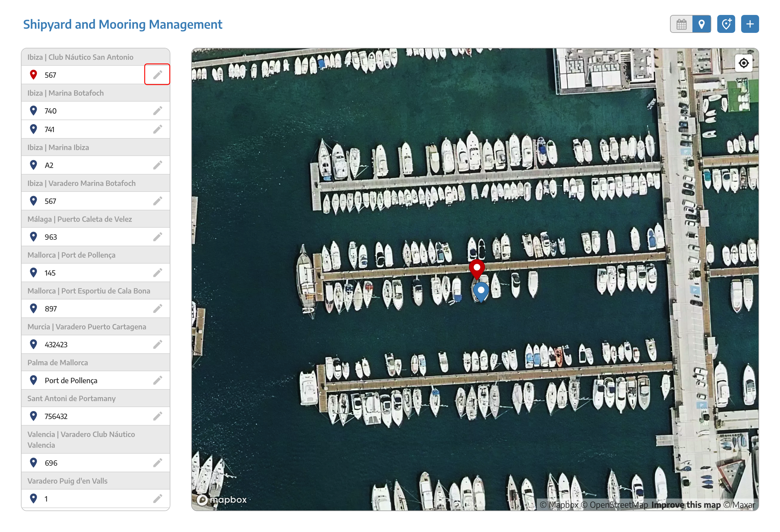Screen dimensions: 780x532
Task: Select the Murcia | Varadero Puerto Cartagena header
Action: click(x=96, y=327)
